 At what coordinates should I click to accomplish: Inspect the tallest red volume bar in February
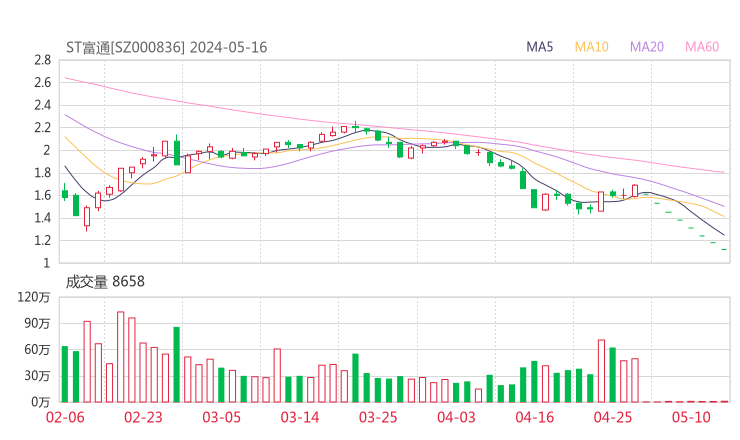[121, 357]
